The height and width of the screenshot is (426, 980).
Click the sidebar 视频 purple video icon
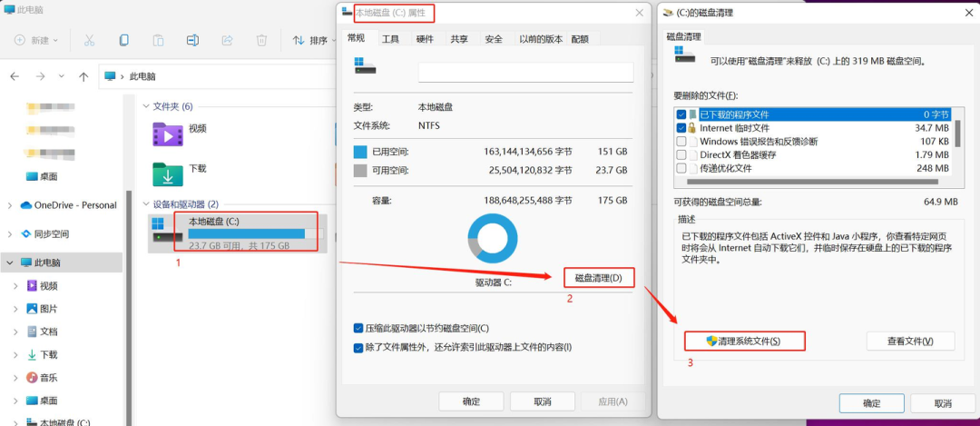[32, 286]
